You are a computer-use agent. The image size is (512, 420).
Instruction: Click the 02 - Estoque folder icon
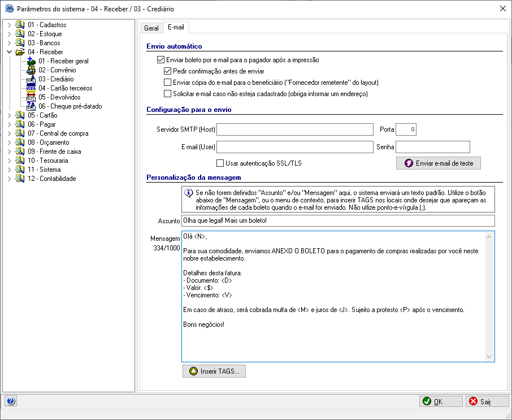click(x=20, y=34)
